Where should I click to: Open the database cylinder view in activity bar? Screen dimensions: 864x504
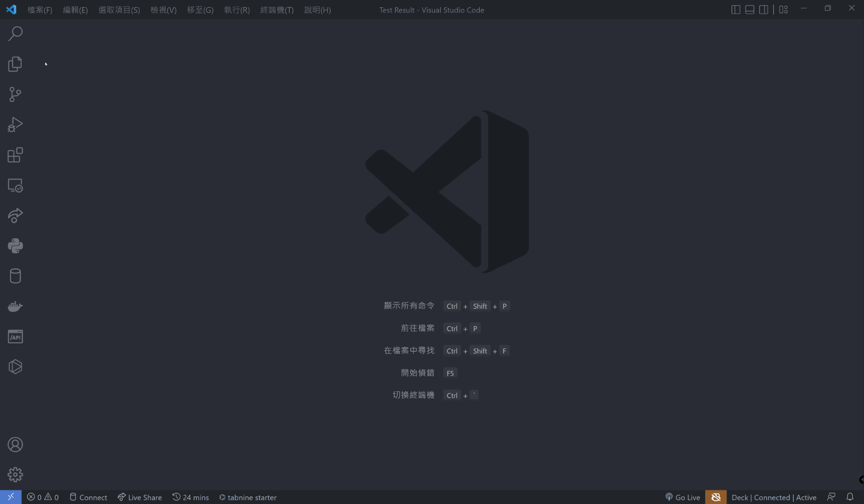click(x=15, y=276)
